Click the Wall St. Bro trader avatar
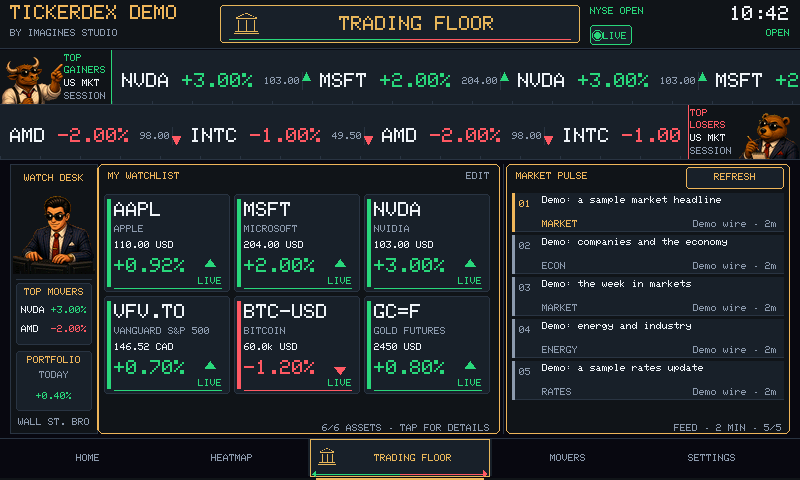 (x=54, y=234)
